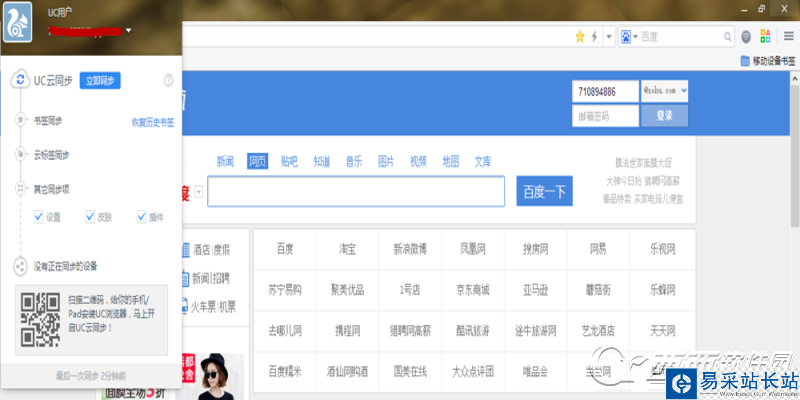Click the 最后一次同步 status text
Viewport: 800px width, 400px height.
tap(91, 376)
